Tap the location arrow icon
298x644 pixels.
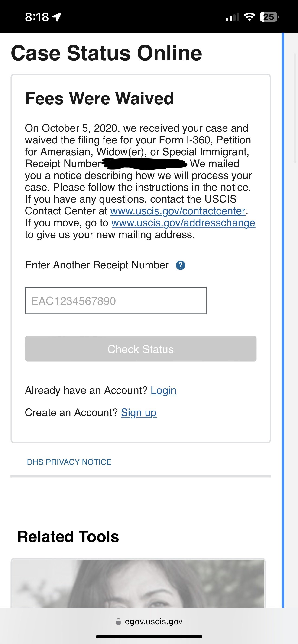point(57,17)
